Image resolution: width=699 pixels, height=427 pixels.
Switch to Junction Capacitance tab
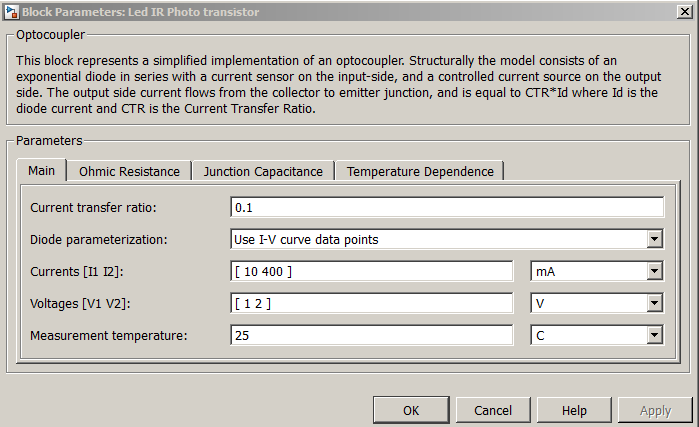click(263, 171)
